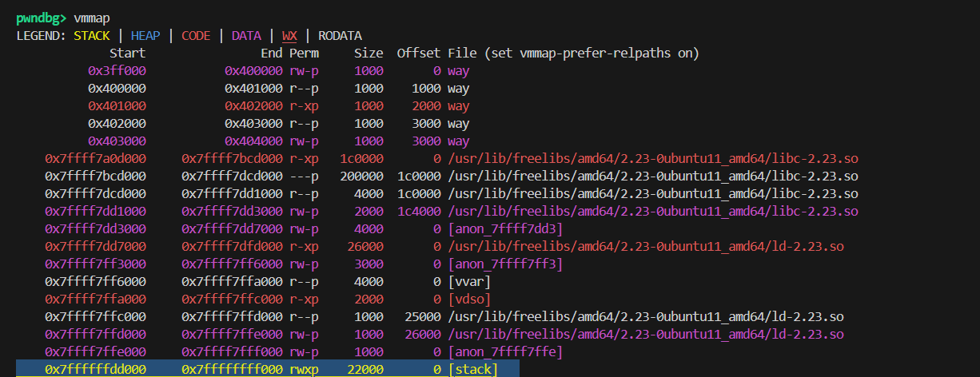This screenshot has height=377, width=980.
Task: Click offset 25000 in ld-2.23.so row
Action: click(x=423, y=316)
